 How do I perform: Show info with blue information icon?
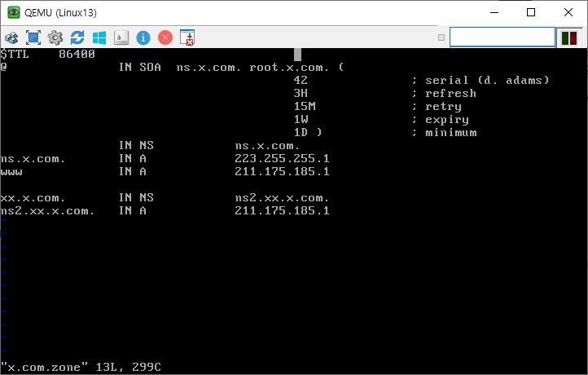click(x=143, y=37)
